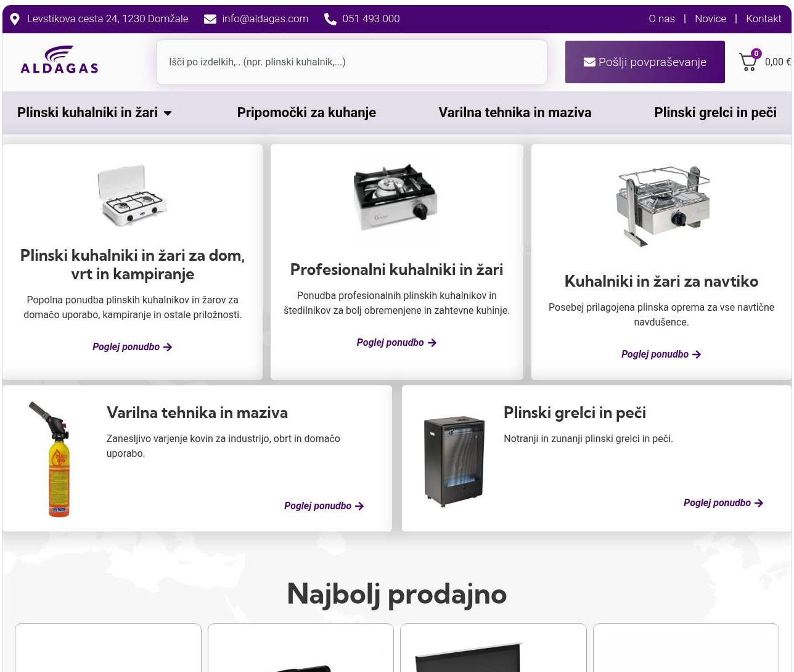Click the Levstikova cesta 24 address text
Screen dimensions: 794x672
[x=108, y=19]
